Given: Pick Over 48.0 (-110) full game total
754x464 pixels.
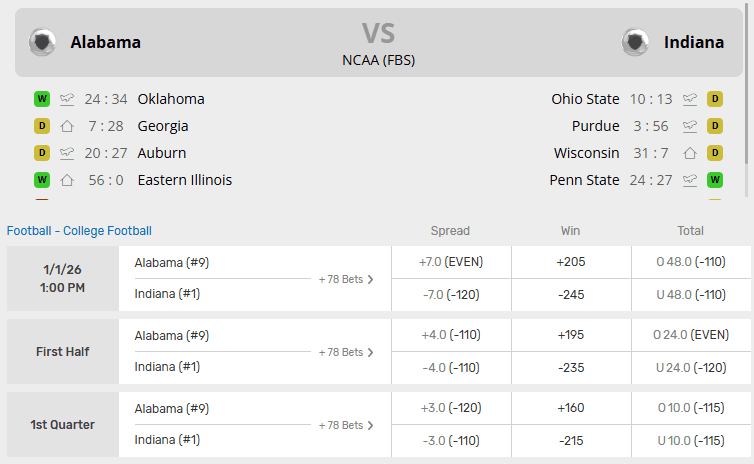Looking at the screenshot, I should [691, 262].
